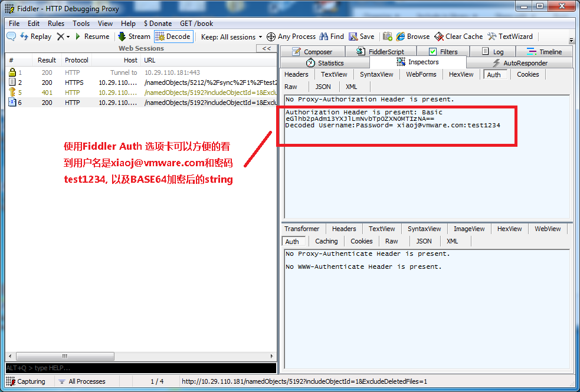This screenshot has width=580, height=392.
Task: Select session 6 XML file icon
Action: [12, 103]
